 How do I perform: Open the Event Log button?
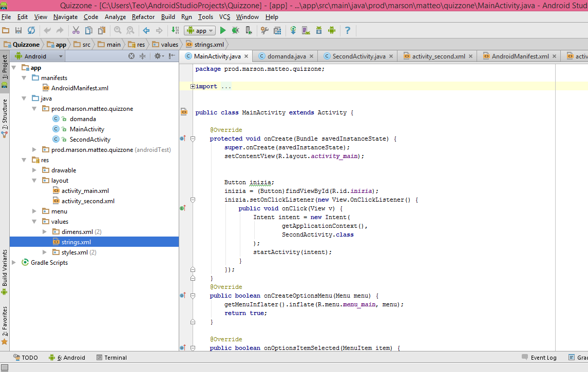click(539, 358)
